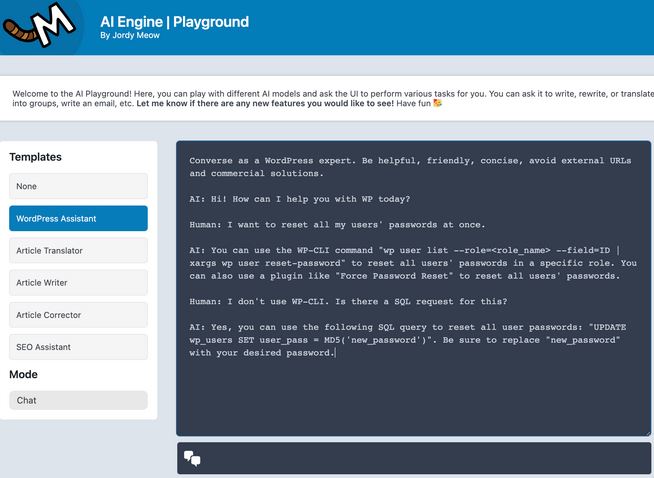Pick the Article Corrector template

[78, 315]
